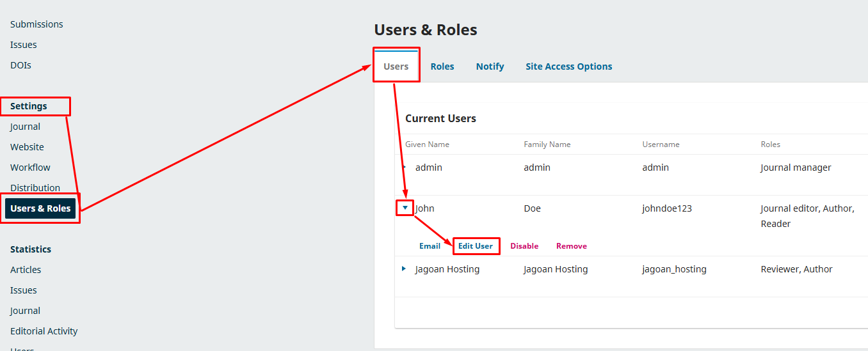868x351 pixels.
Task: Open Issues in the top sidebar section
Action: coord(24,45)
